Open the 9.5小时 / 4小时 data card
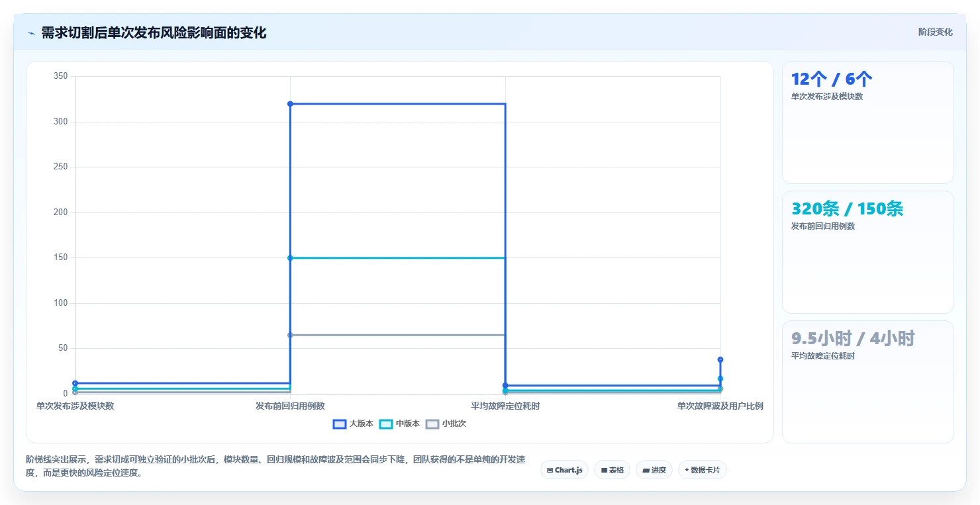The width and height of the screenshot is (980, 505). (867, 382)
